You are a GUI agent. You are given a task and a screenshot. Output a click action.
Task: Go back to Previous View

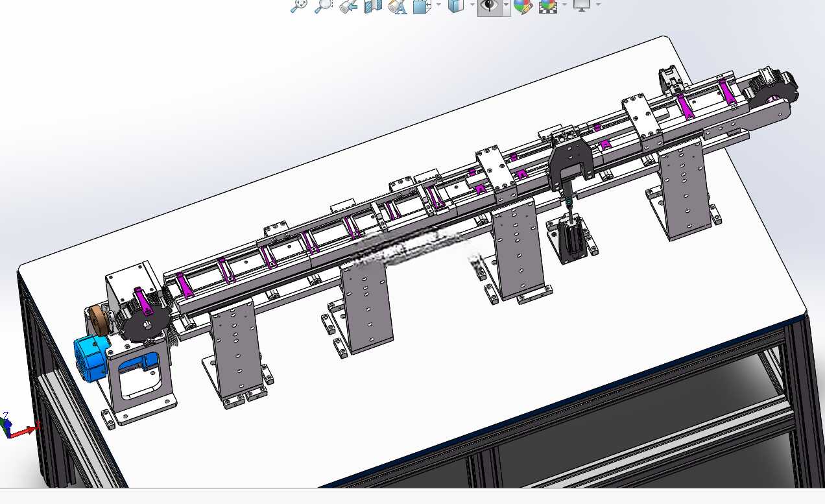tap(348, 6)
